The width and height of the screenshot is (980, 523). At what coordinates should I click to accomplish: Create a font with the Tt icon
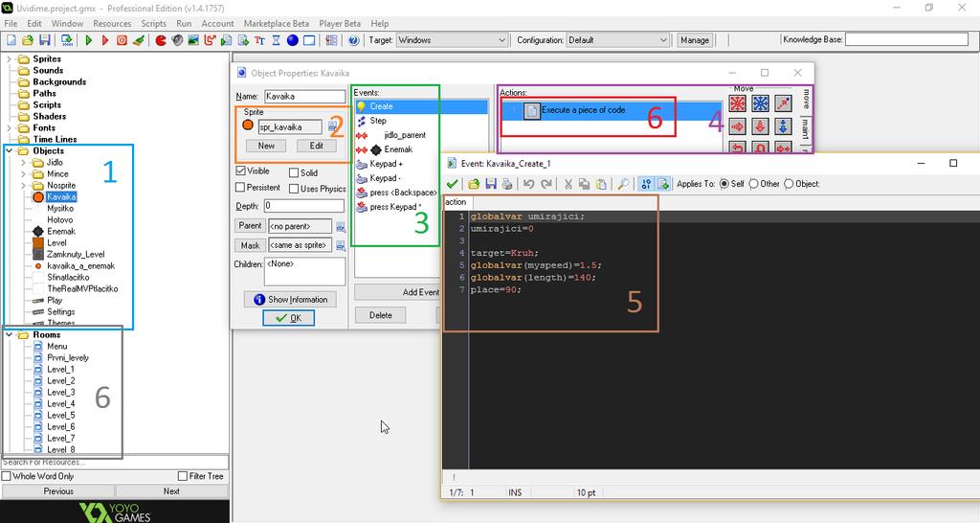[x=259, y=40]
